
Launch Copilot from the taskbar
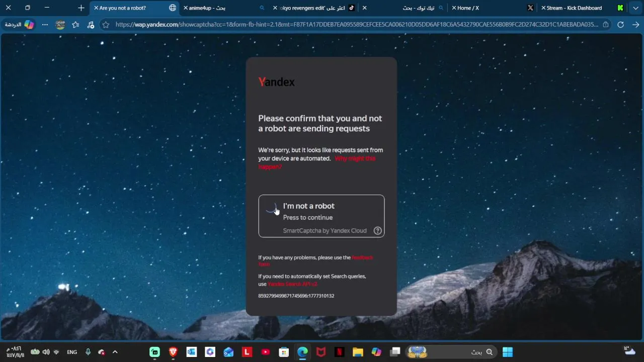click(x=376, y=352)
